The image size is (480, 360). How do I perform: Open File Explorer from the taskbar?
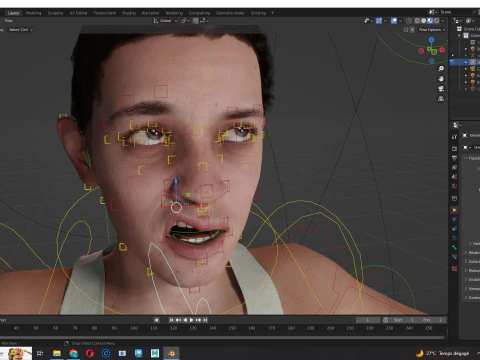[x=57, y=353]
